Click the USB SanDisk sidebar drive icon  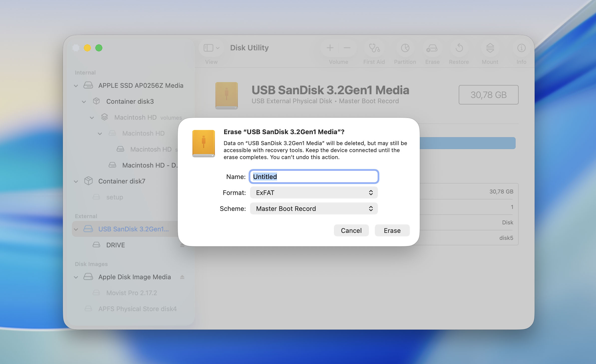pos(88,229)
